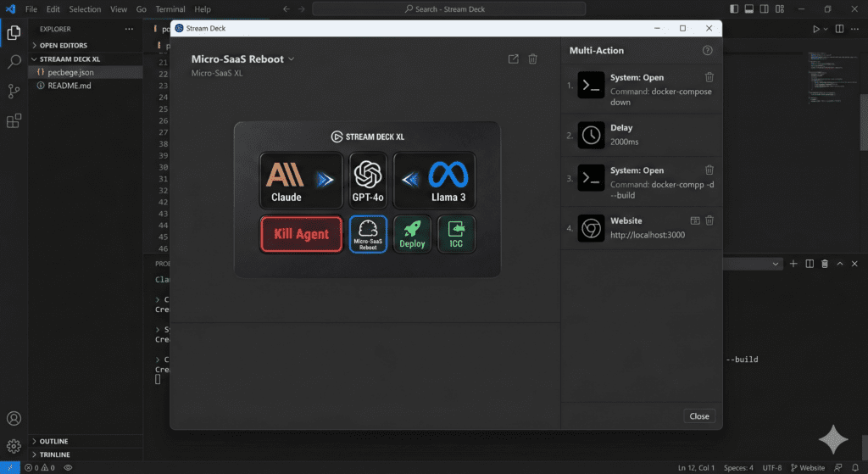Screen dimensions: 868x474
Task: Click the Close button in Multi-Action panel
Action: 699,416
